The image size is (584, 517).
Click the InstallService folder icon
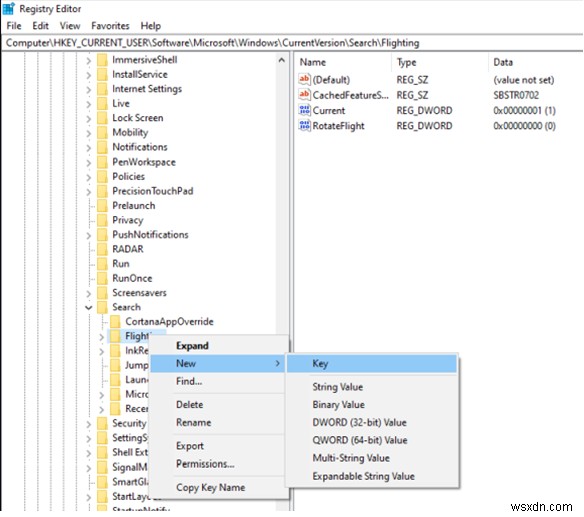102,74
